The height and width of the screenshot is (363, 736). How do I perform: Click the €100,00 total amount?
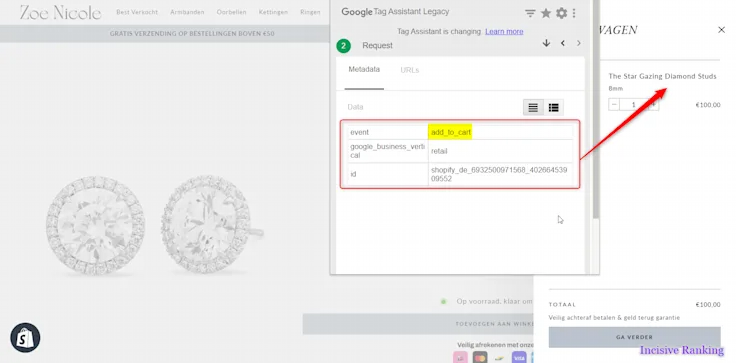pyautogui.click(x=708, y=305)
